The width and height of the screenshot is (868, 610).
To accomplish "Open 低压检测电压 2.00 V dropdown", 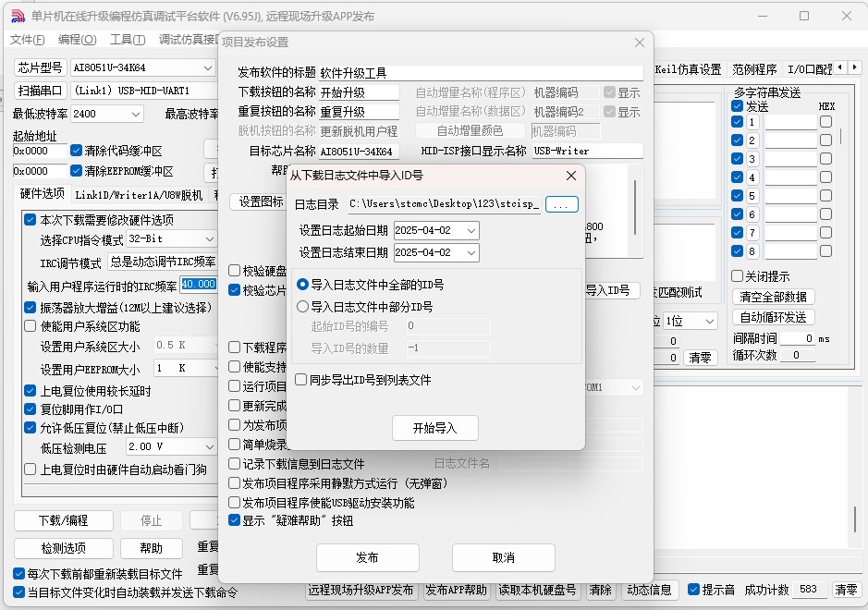I will coord(209,446).
